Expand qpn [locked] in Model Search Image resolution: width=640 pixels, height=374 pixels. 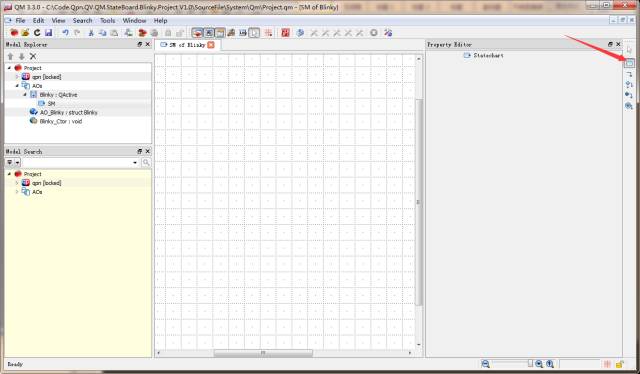pyautogui.click(x=17, y=183)
